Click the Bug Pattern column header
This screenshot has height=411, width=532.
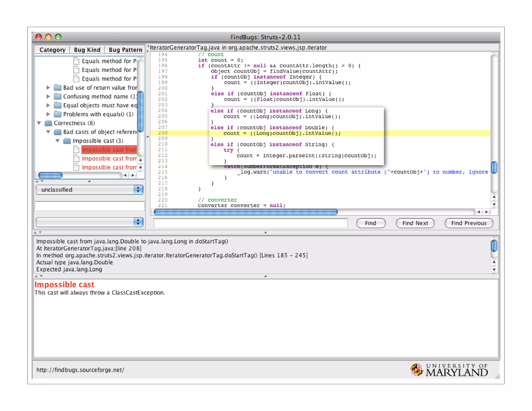[x=125, y=50]
